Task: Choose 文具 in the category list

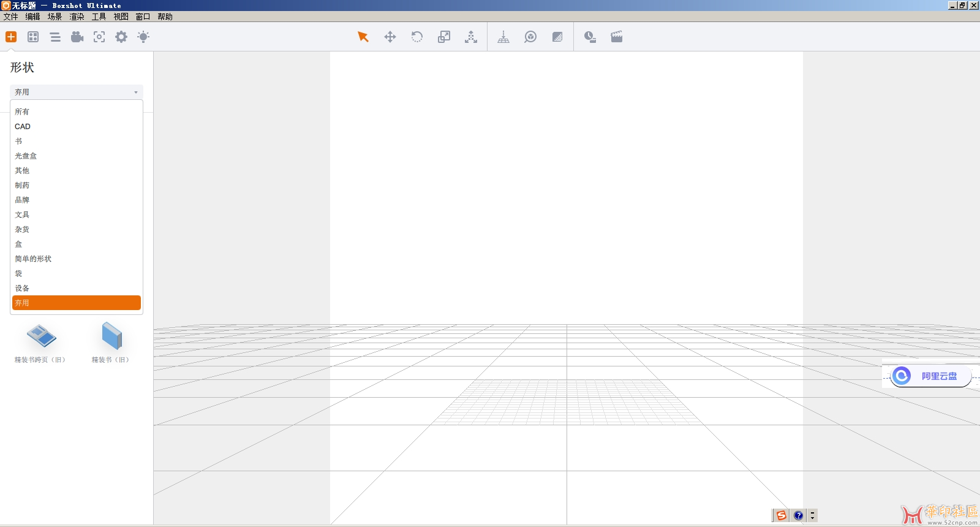Action: coord(77,214)
